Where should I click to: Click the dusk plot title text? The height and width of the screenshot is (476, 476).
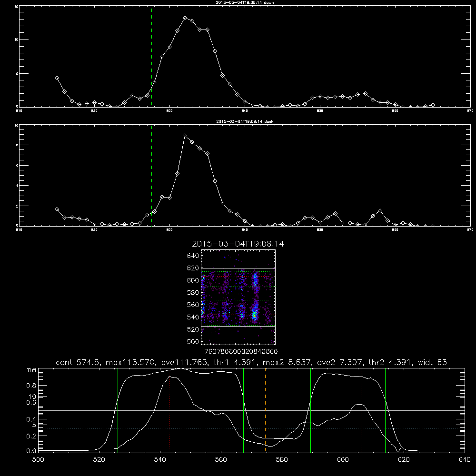[245, 121]
